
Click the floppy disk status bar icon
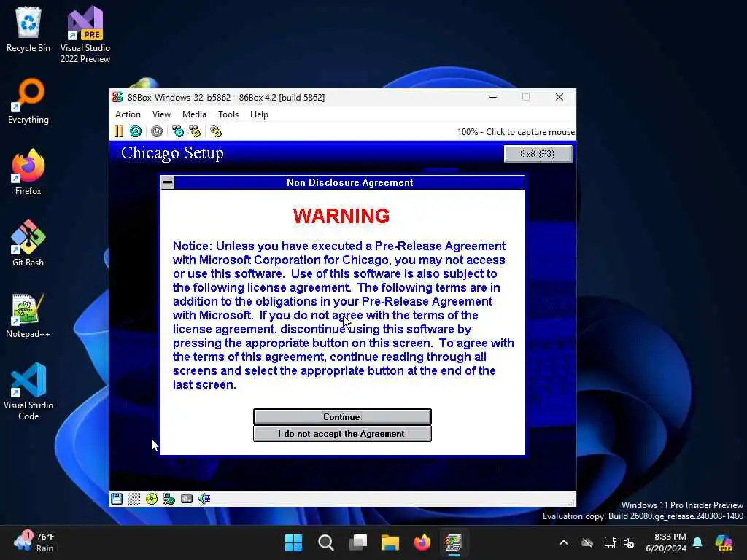coord(117,499)
